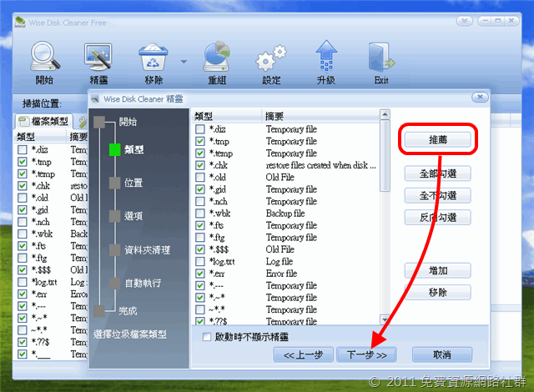Screen dimensions: 534x392
Task: Check the ~*.* checkbox in wizard list
Action: [200, 309]
